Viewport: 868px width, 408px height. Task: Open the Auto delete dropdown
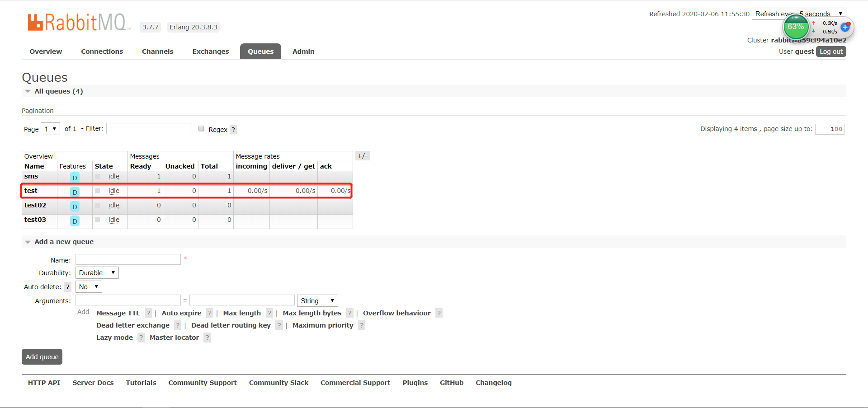(x=89, y=287)
